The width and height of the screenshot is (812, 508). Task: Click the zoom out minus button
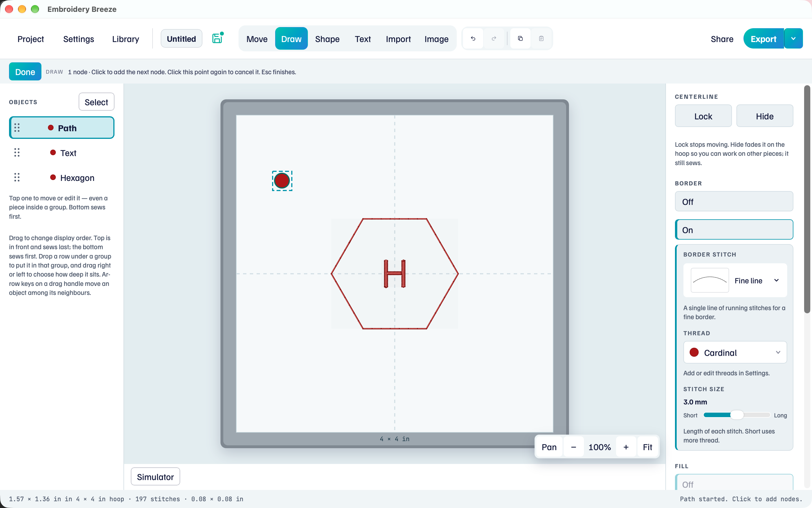click(x=573, y=447)
